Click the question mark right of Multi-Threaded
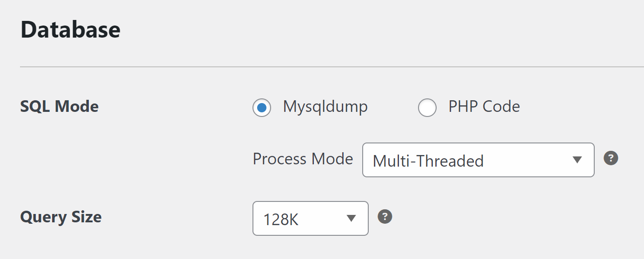This screenshot has width=644, height=259. tap(611, 158)
